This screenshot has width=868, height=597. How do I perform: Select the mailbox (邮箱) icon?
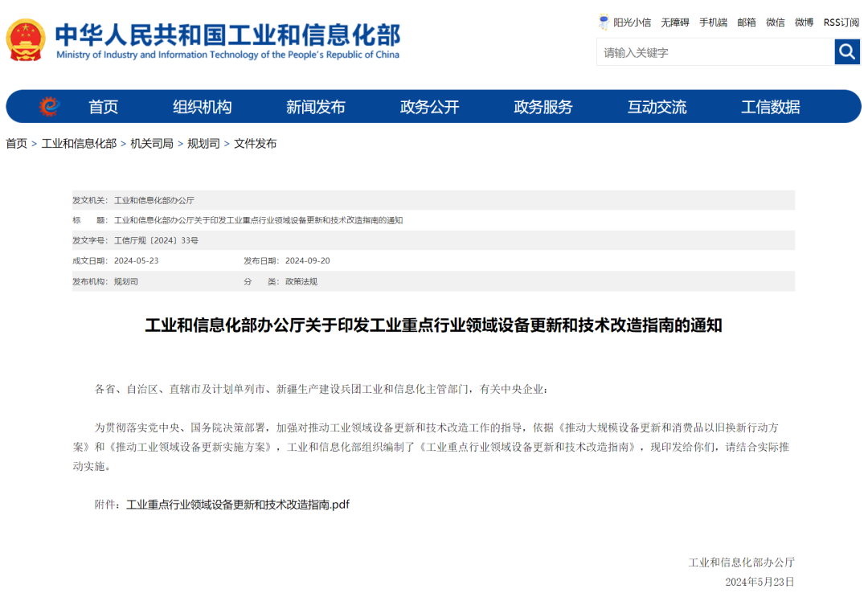pyautogui.click(x=745, y=22)
